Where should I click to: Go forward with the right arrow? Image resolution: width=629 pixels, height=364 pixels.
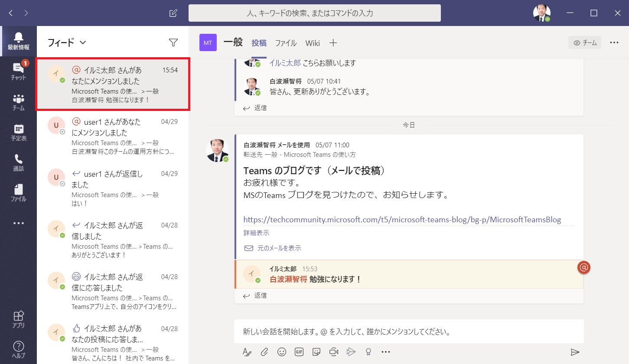(x=26, y=13)
